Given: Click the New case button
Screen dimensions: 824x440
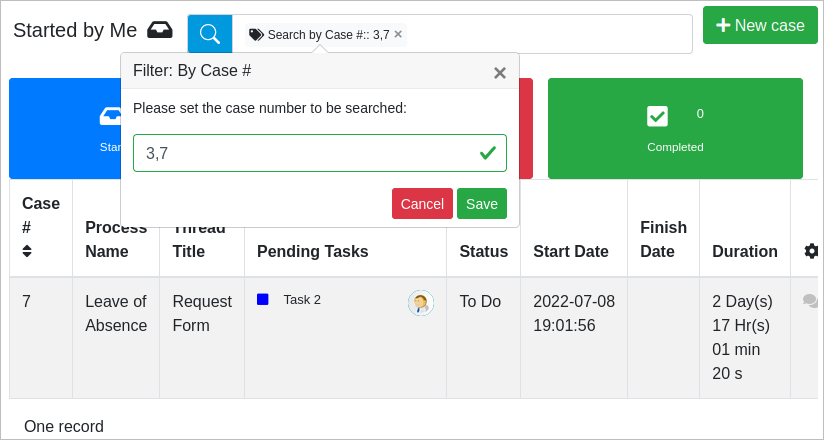Looking at the screenshot, I should tap(760, 25).
